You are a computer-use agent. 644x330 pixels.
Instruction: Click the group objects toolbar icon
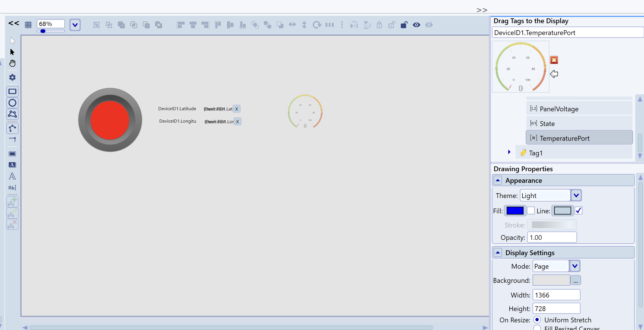(97, 25)
